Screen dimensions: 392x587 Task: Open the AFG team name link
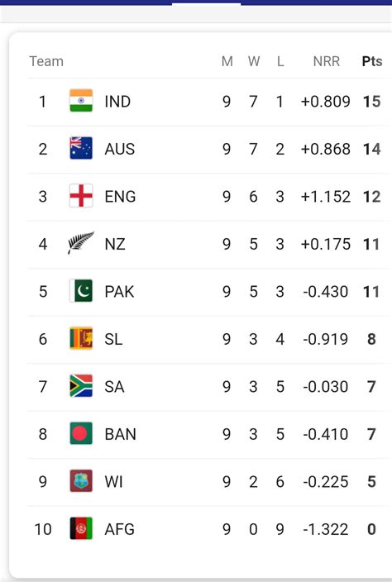click(x=119, y=529)
